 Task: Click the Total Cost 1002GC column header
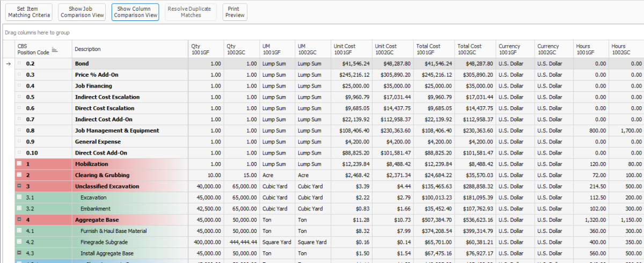point(475,49)
